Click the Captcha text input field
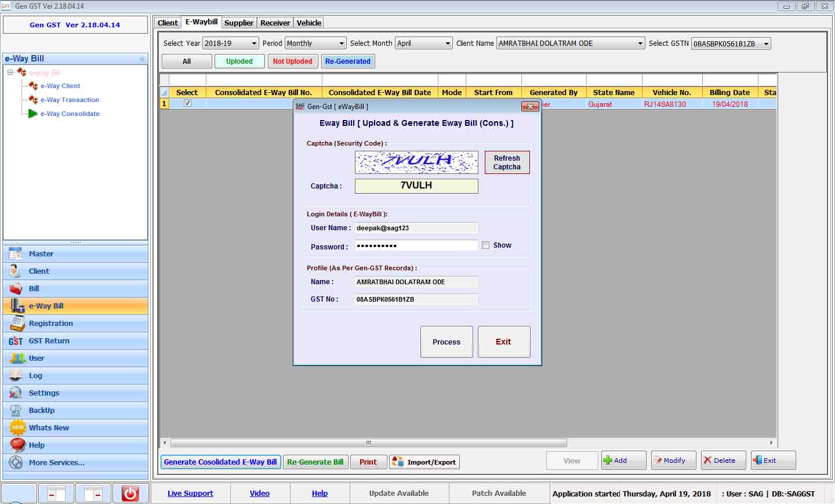The image size is (835, 504). (x=416, y=186)
